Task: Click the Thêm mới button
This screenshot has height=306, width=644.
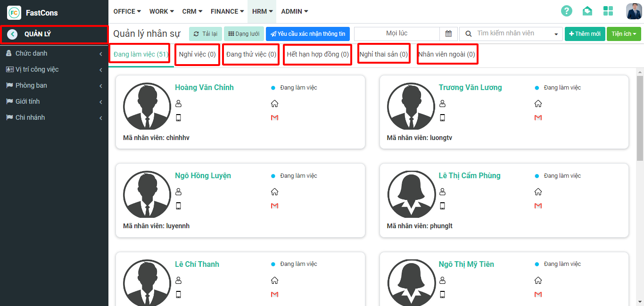Action: coord(585,34)
